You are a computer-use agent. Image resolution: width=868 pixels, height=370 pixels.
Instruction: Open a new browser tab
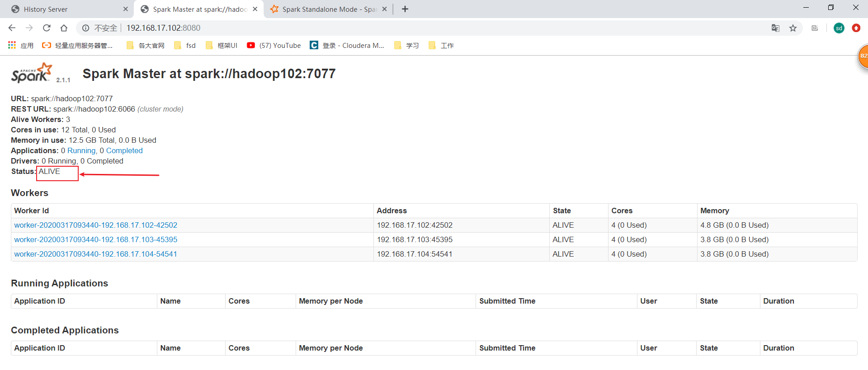tap(405, 9)
